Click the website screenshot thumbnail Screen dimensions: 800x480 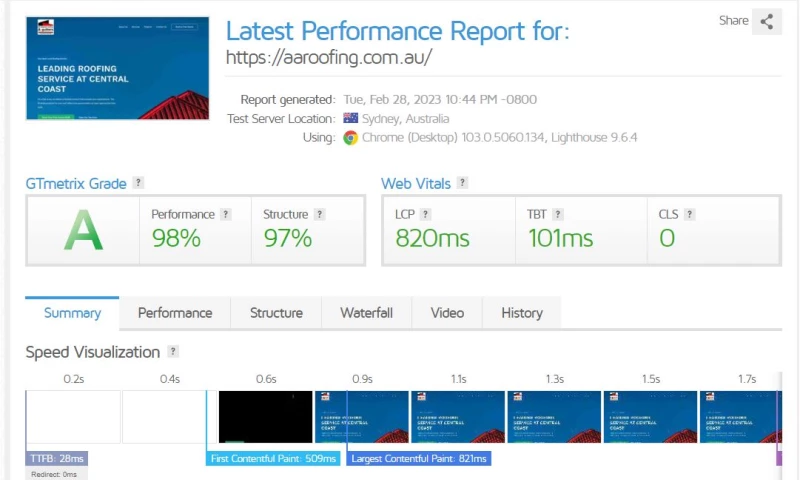[117, 68]
